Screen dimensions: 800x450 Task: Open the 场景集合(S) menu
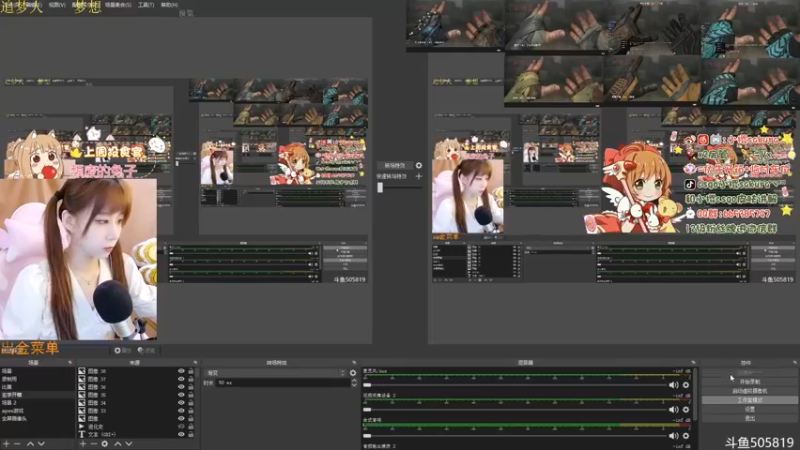[118, 5]
